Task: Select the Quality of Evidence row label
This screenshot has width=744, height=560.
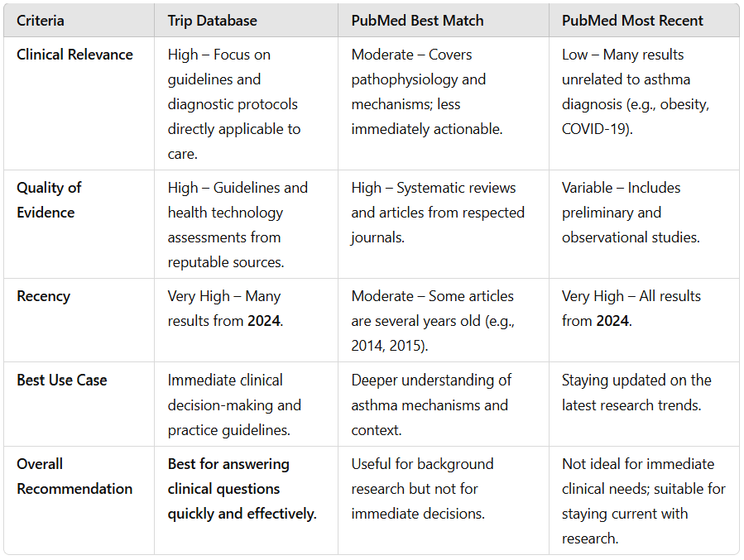Action: (x=50, y=200)
